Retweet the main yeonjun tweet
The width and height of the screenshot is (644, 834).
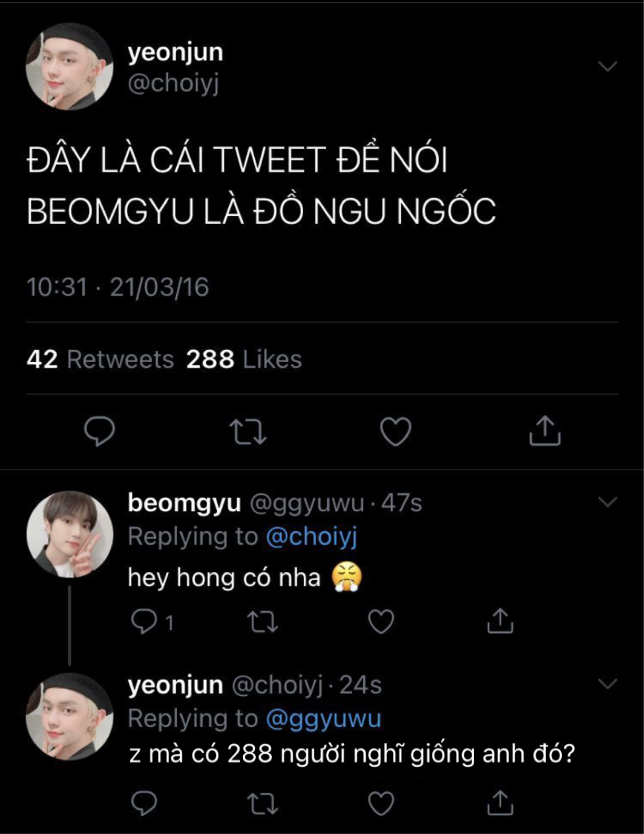pyautogui.click(x=248, y=432)
